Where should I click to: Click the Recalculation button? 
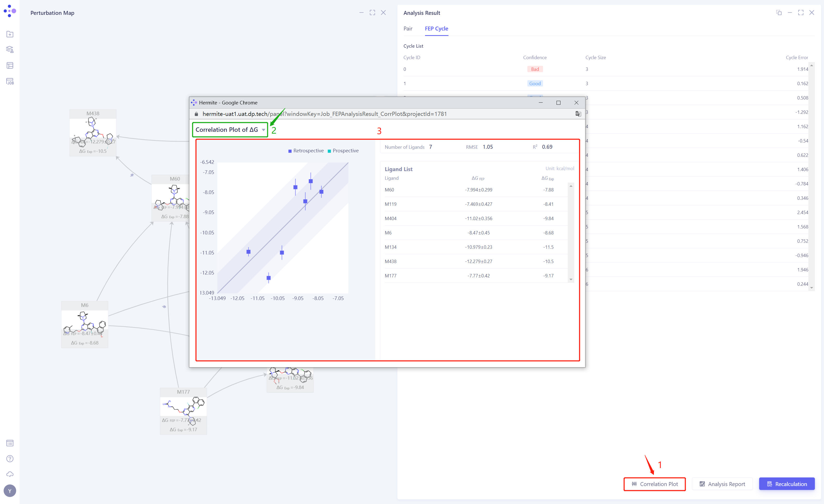(786, 484)
